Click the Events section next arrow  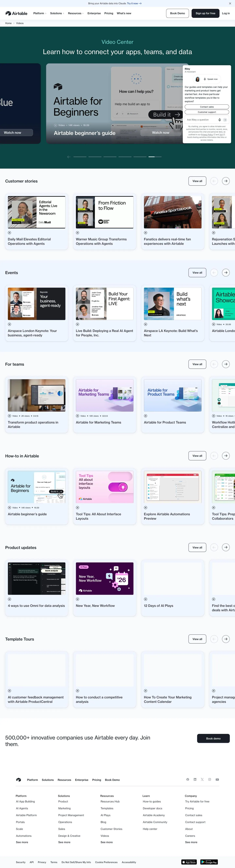[x=226, y=273]
